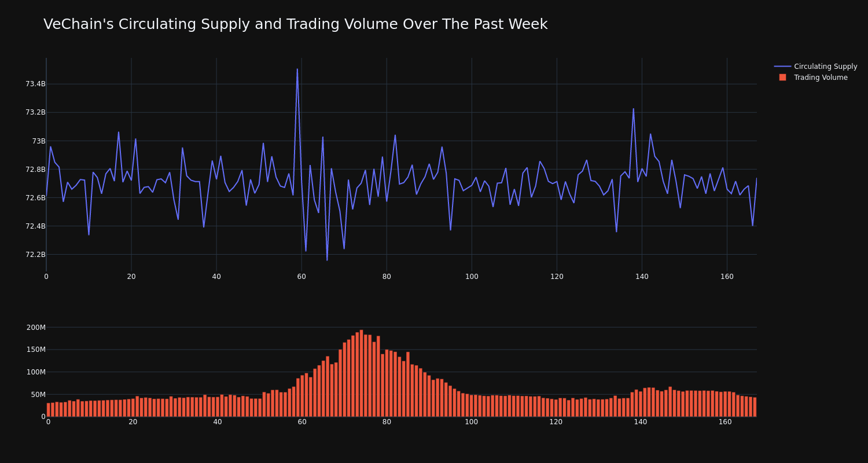Screen dimensions: 868x463
Task: Click the 60 tick on upper x-axis
Action: point(301,277)
